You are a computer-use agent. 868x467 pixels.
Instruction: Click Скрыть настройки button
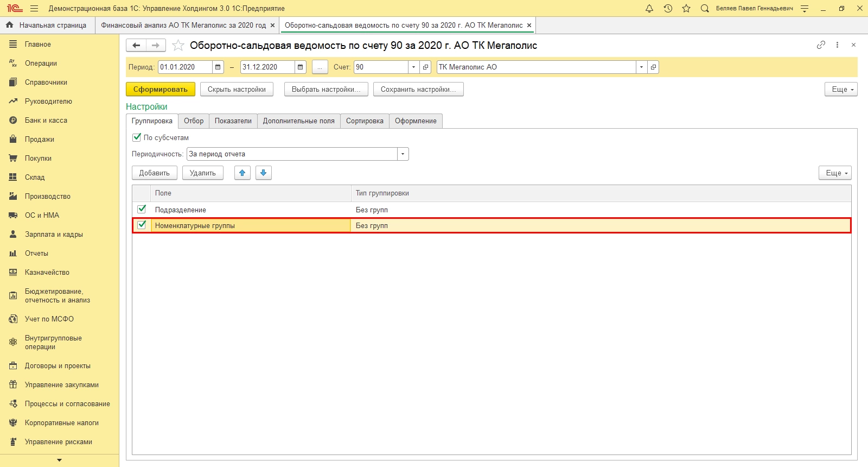point(237,90)
